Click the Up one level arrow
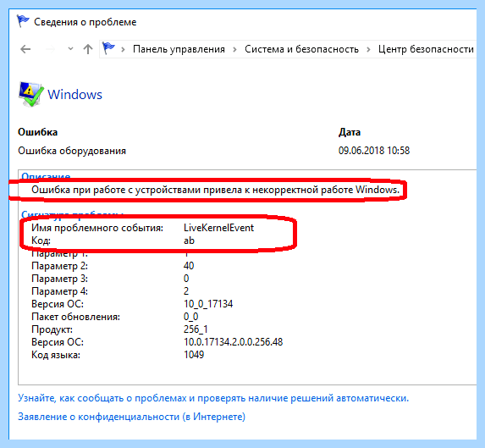Image resolution: width=485 pixels, height=448 pixels. 88,49
